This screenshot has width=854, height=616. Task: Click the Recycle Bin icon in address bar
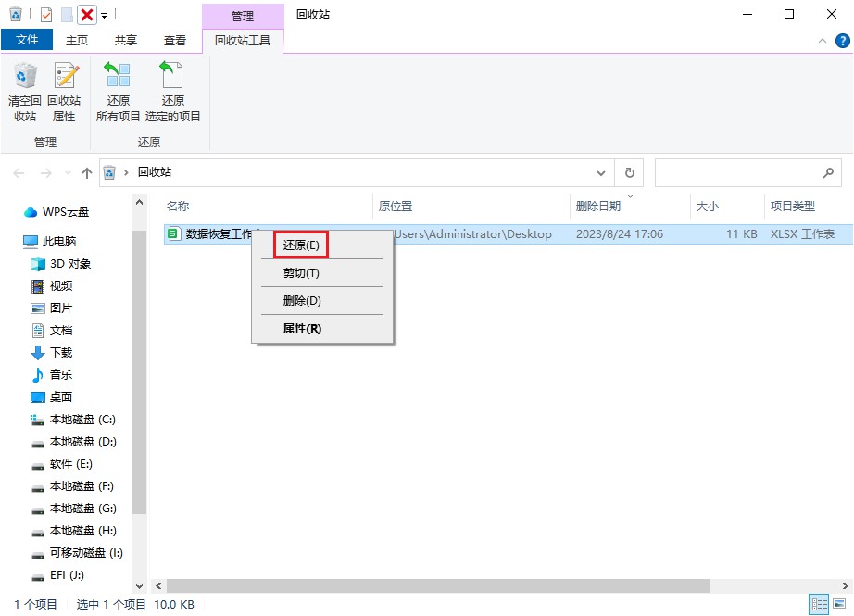pos(109,172)
